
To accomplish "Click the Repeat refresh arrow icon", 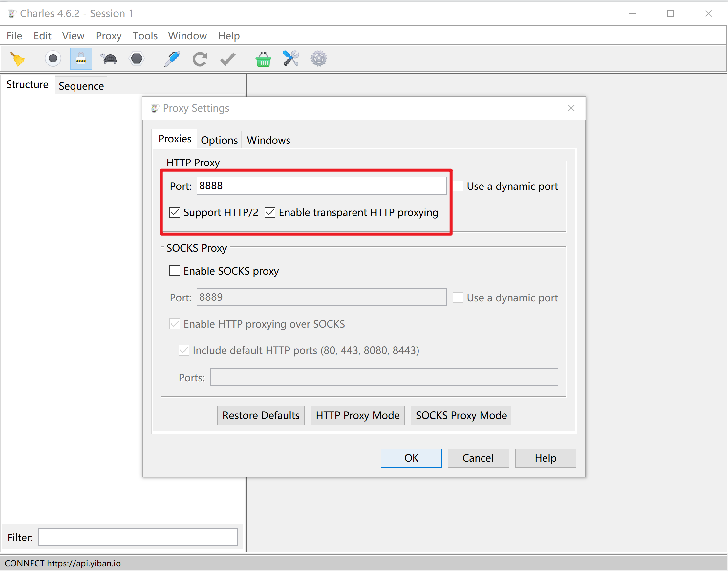I will pyautogui.click(x=200, y=59).
